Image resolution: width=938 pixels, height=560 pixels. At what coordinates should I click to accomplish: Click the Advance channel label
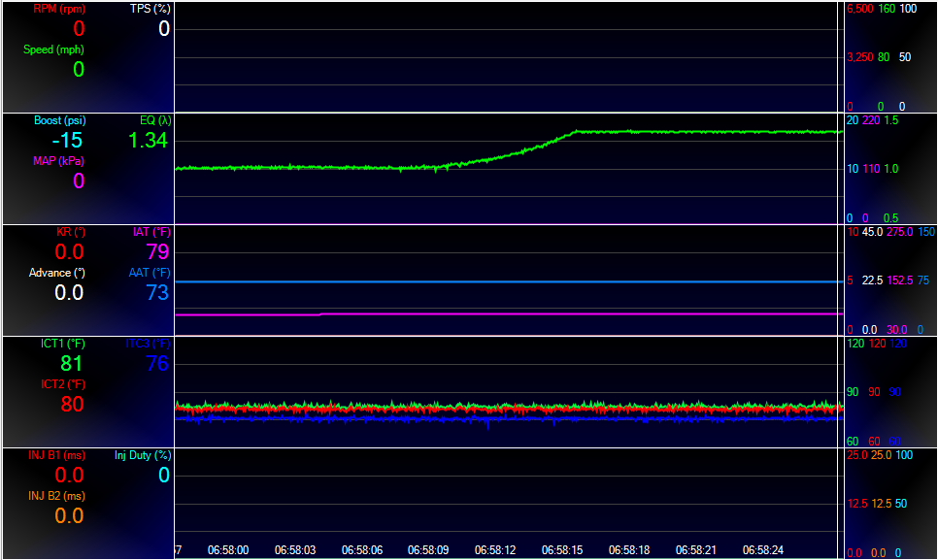coord(56,273)
